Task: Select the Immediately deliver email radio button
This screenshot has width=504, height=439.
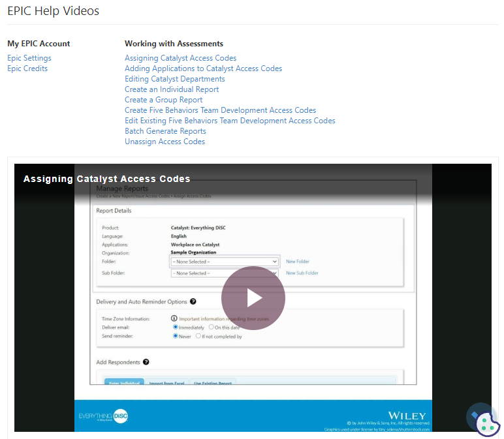Action: [176, 327]
